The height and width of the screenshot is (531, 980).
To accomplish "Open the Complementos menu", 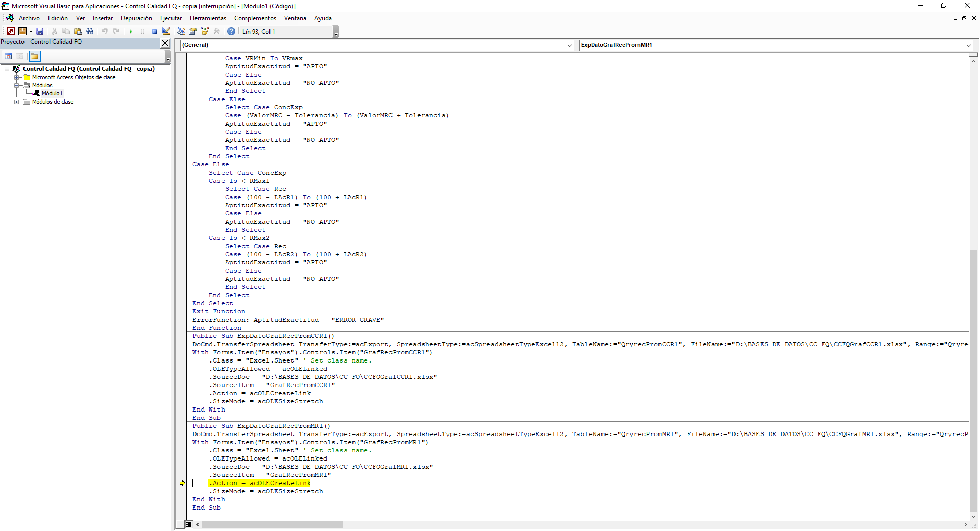I will [255, 18].
